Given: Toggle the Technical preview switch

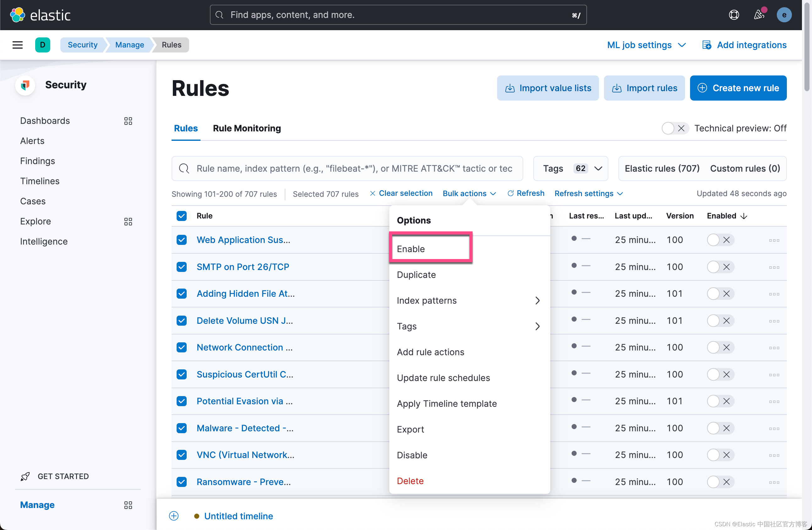Looking at the screenshot, I should tap(675, 128).
